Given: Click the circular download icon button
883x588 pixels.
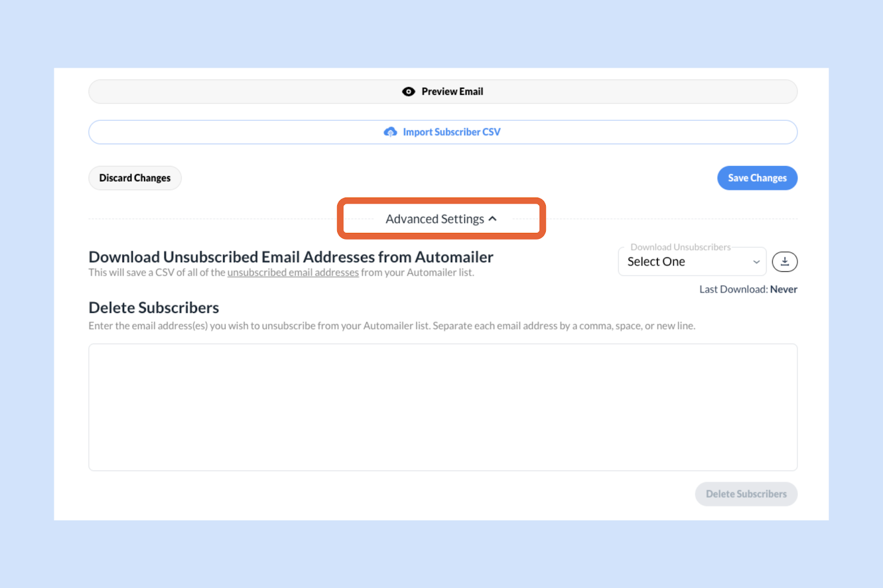Looking at the screenshot, I should 784,261.
